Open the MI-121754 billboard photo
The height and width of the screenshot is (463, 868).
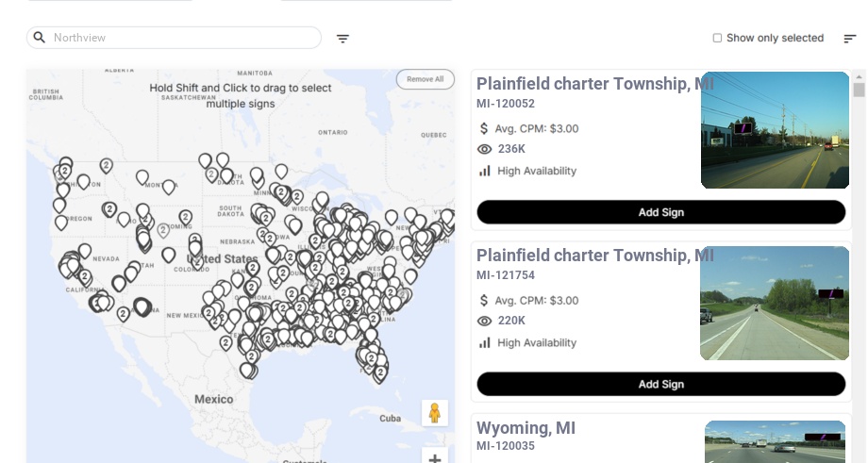[775, 303]
